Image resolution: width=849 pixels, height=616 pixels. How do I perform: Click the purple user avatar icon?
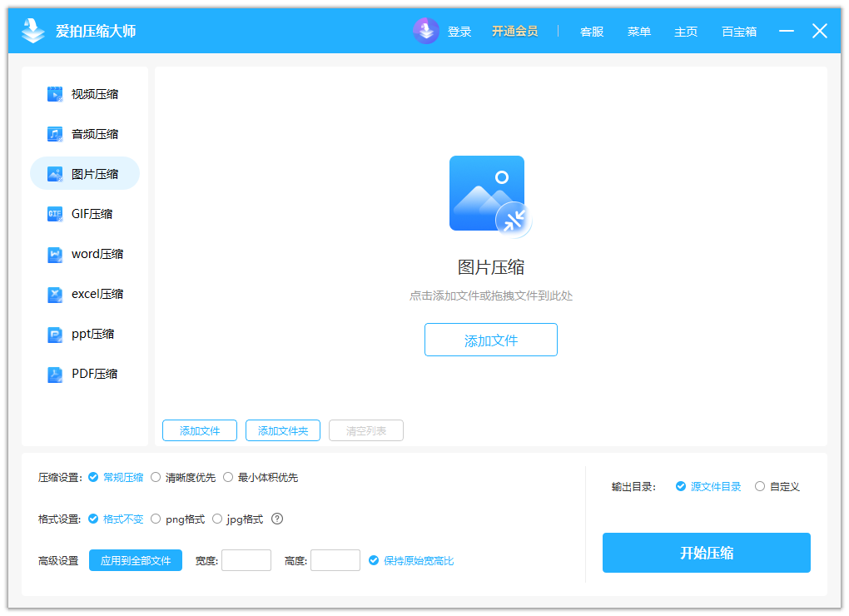point(426,31)
